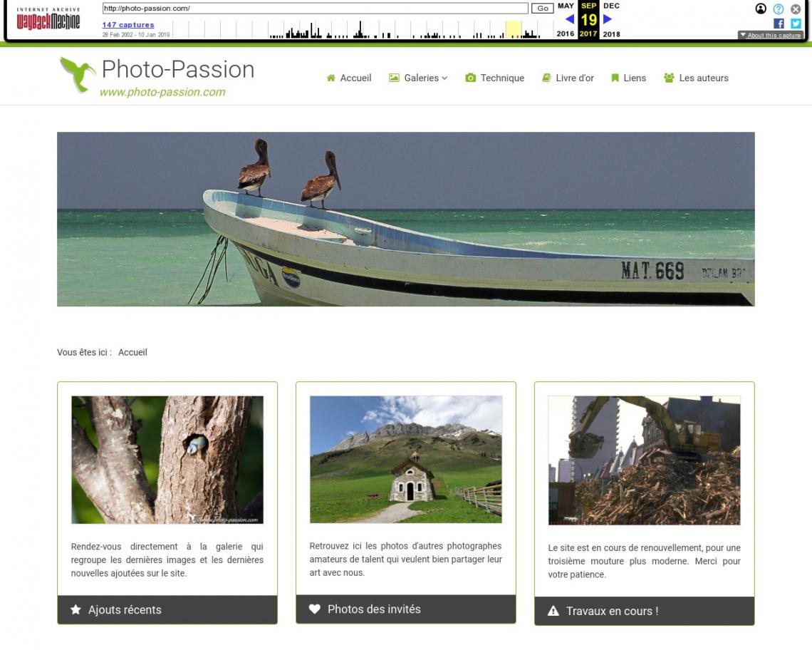The image size is (812, 650).
Task: Open the Accueil menu item
Action: click(x=349, y=78)
